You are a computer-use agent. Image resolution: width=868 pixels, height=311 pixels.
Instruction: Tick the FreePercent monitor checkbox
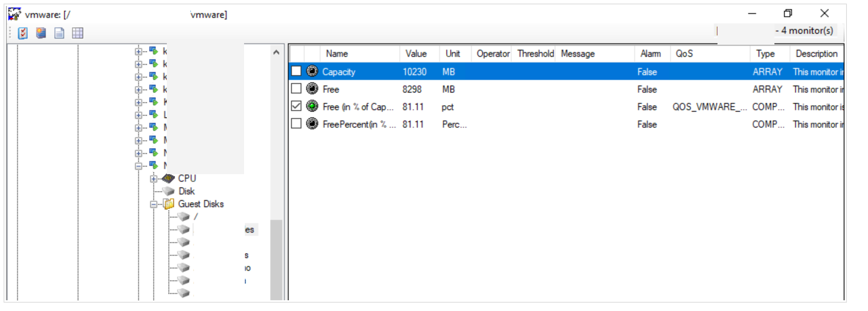pyautogui.click(x=296, y=124)
